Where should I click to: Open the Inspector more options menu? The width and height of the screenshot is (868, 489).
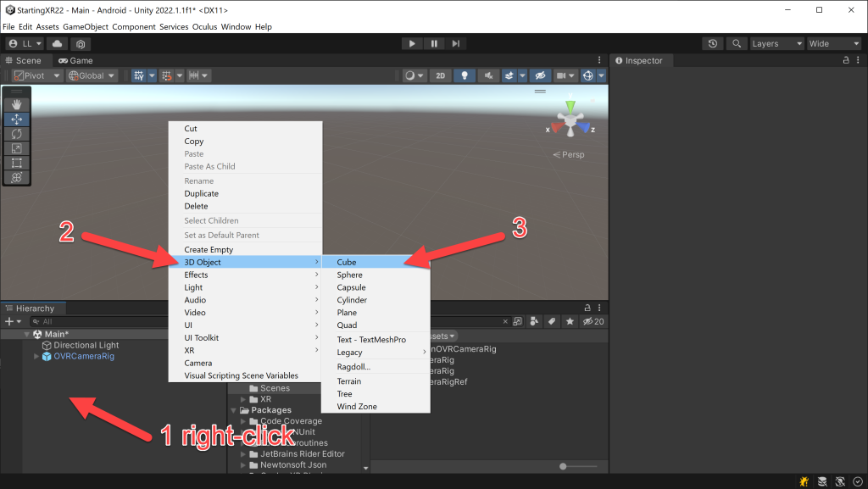click(858, 60)
